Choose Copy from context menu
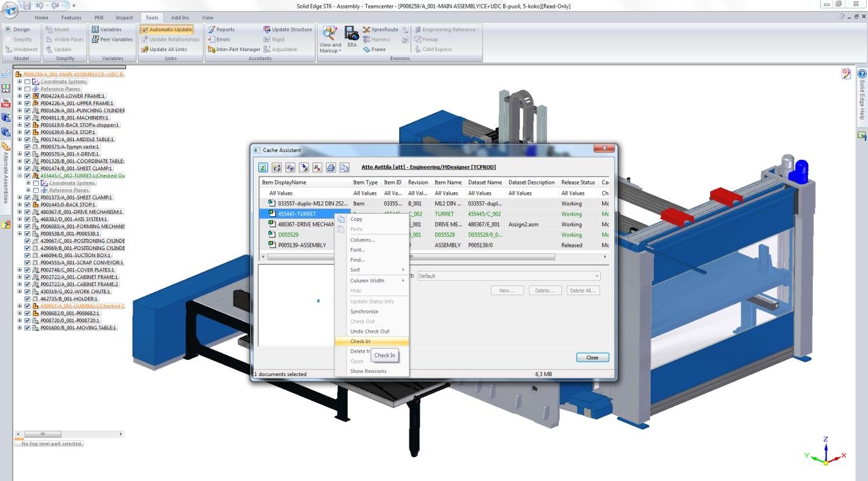868x481 pixels. pyautogui.click(x=371, y=219)
